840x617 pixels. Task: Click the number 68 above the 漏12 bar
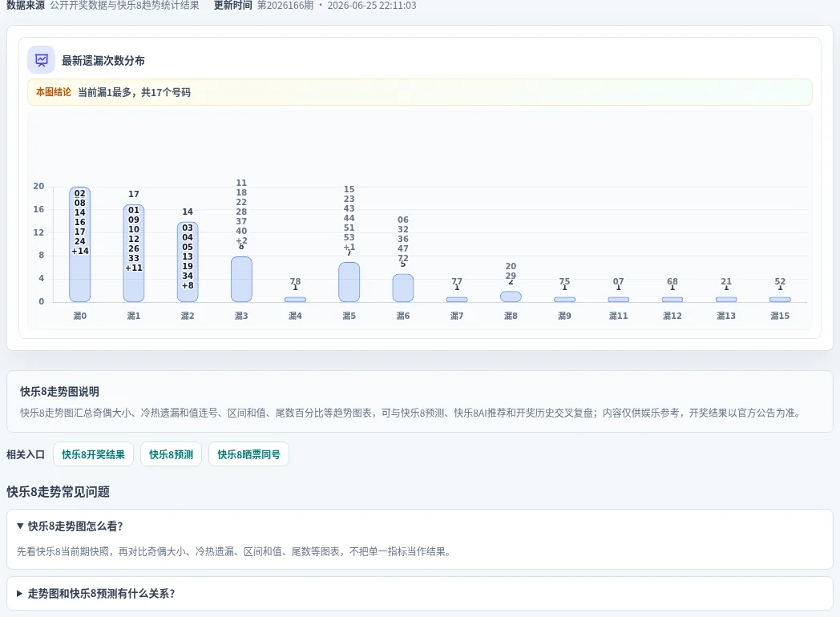pyautogui.click(x=672, y=281)
